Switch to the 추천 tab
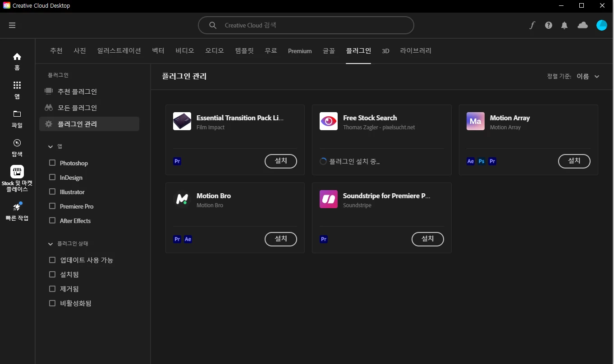The height and width of the screenshot is (364, 614). point(56,51)
